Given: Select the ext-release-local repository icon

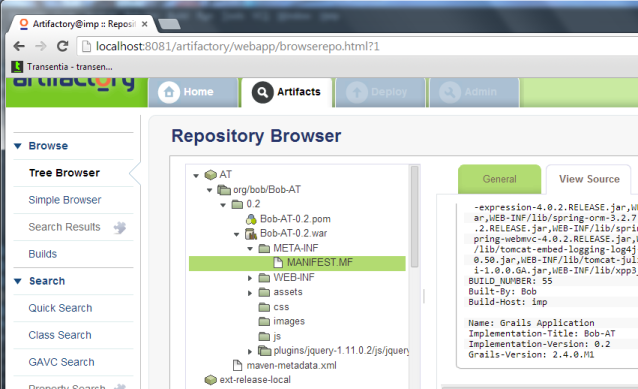Looking at the screenshot, I should click(x=211, y=380).
